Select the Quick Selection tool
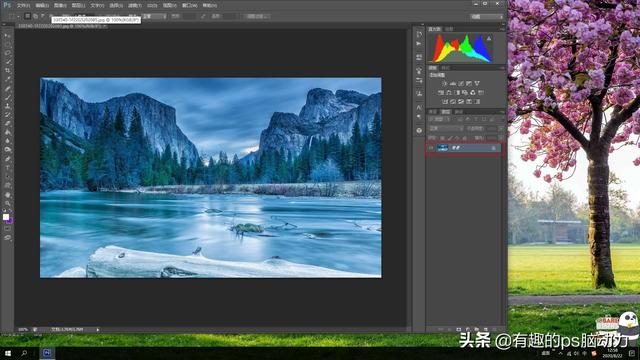The width and height of the screenshot is (640, 360). (x=7, y=62)
